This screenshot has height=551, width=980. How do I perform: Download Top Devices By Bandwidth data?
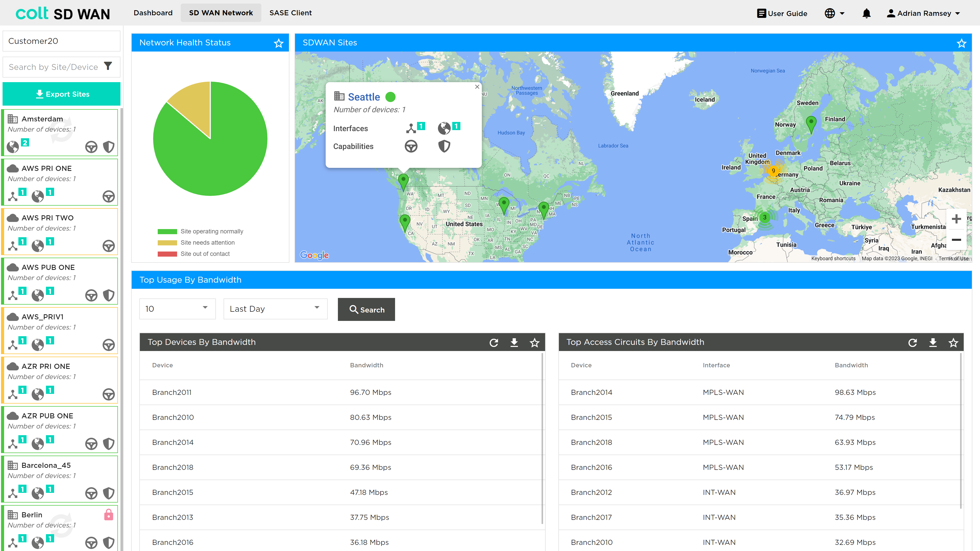click(514, 343)
